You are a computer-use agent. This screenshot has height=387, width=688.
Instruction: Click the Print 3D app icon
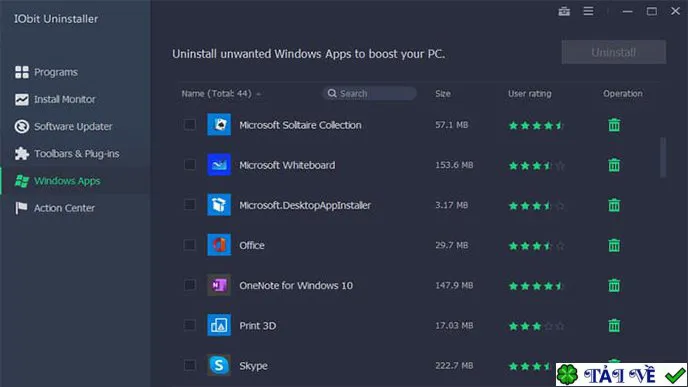point(219,325)
